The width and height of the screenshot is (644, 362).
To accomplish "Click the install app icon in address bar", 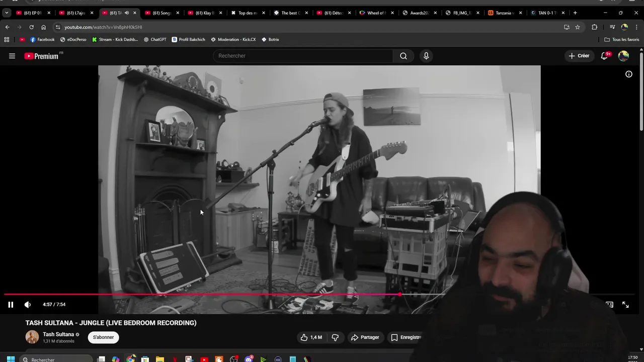I will [567, 27].
